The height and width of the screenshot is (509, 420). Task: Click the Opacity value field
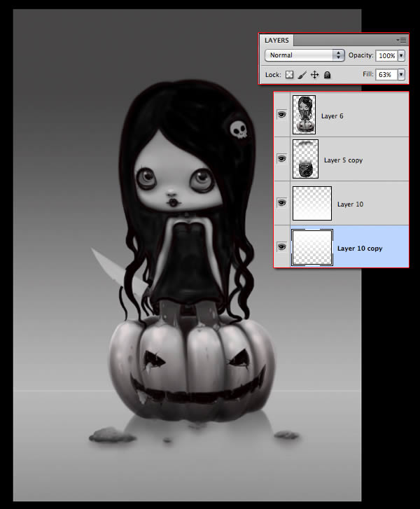(386, 55)
